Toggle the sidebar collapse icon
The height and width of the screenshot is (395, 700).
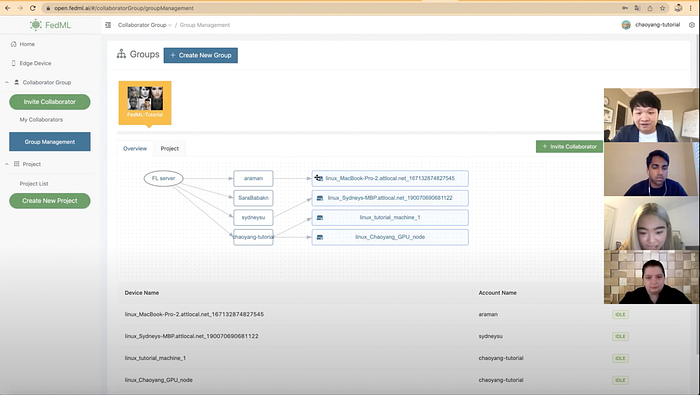pyautogui.click(x=108, y=25)
